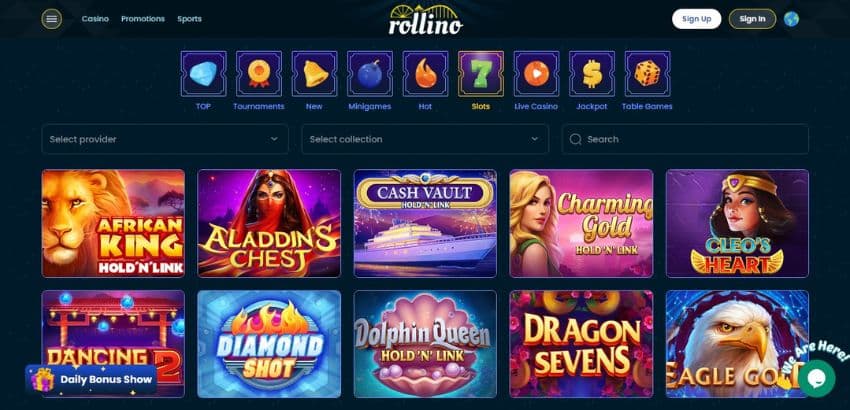Image resolution: width=850 pixels, height=410 pixels.
Task: Expand the Select collection dropdown
Action: pos(425,139)
